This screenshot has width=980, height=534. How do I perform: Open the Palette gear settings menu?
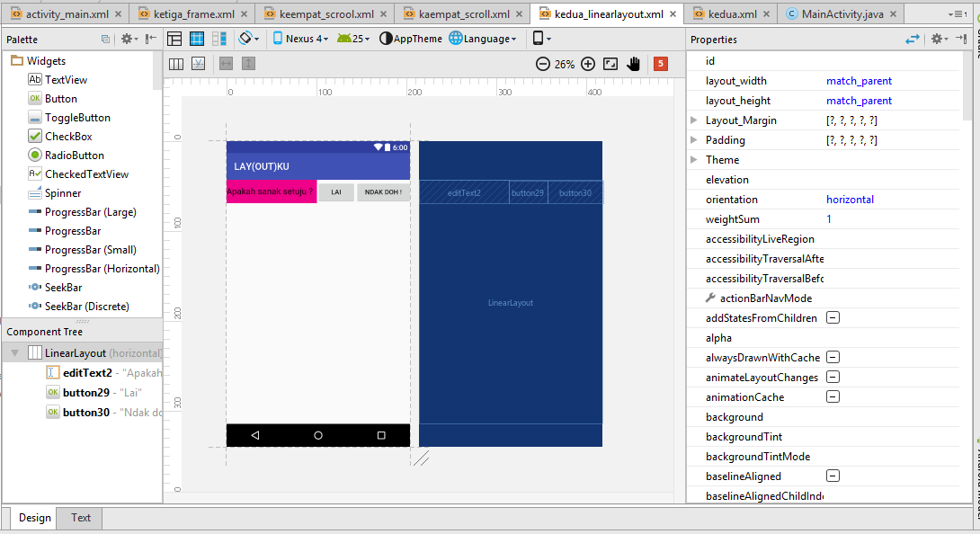[x=129, y=40]
